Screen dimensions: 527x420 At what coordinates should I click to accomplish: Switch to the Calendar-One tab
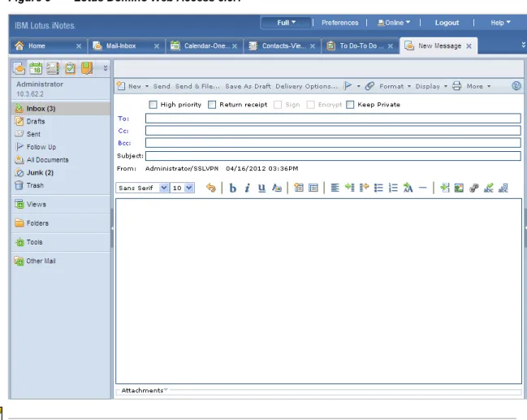205,45
